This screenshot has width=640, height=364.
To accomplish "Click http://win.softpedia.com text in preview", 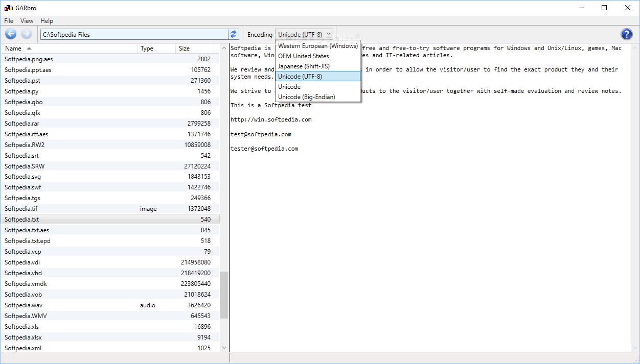I will [x=271, y=120].
